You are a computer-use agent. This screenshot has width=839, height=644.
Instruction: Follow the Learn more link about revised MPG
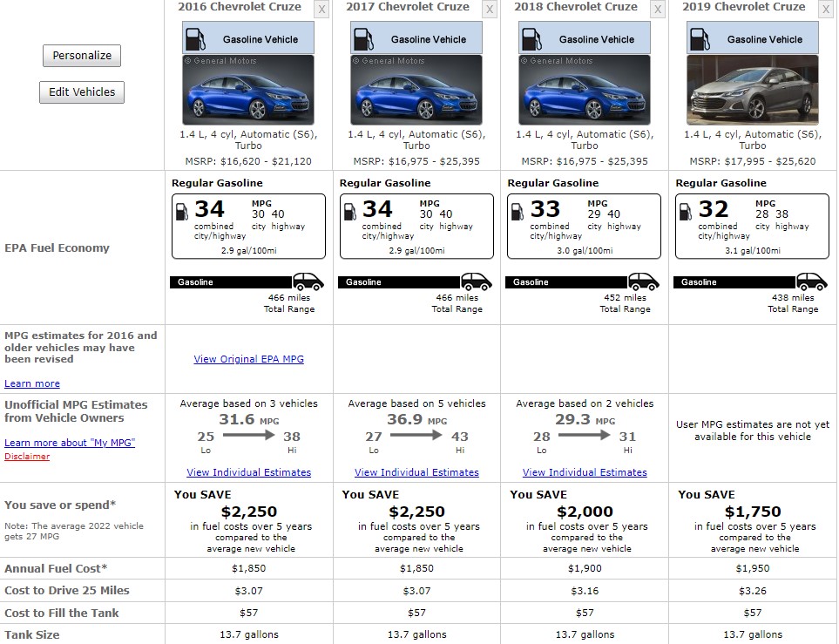(x=32, y=383)
